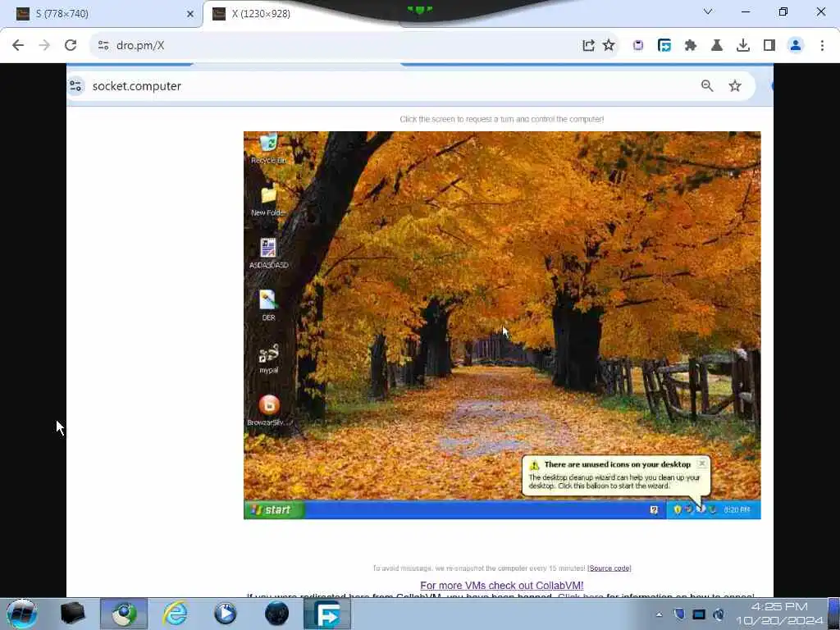Screen dimensions: 840x630
Task: Click the browser forward arrow
Action: click(x=44, y=46)
